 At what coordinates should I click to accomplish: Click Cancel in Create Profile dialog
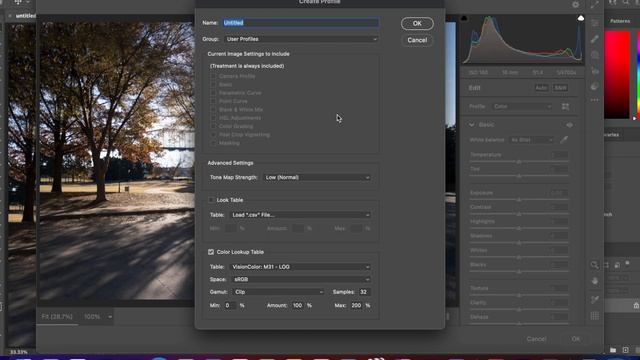pos(417,40)
